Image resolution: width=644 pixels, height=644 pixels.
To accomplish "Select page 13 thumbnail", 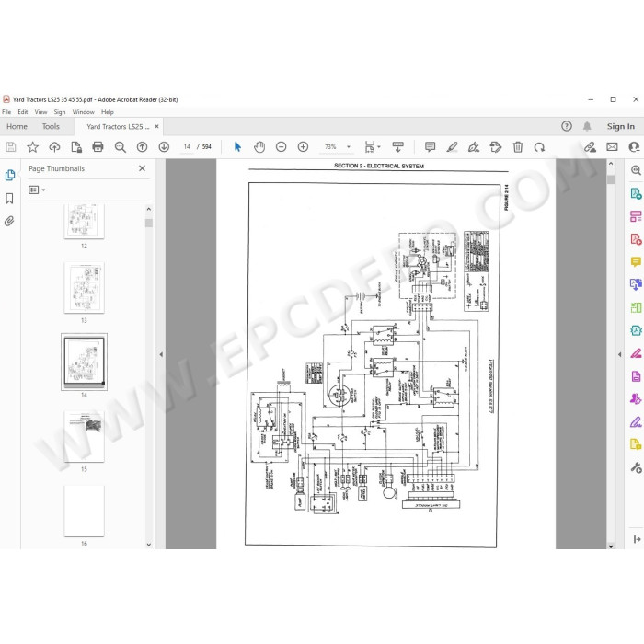I will point(85,288).
